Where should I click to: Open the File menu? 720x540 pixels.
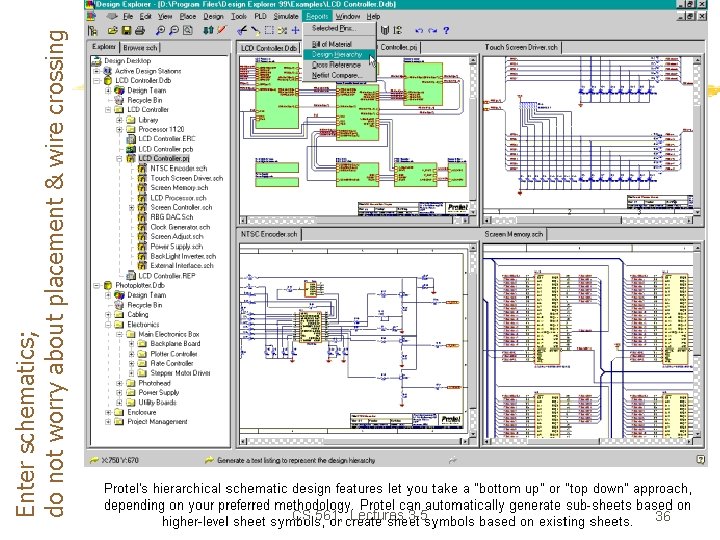point(128,16)
